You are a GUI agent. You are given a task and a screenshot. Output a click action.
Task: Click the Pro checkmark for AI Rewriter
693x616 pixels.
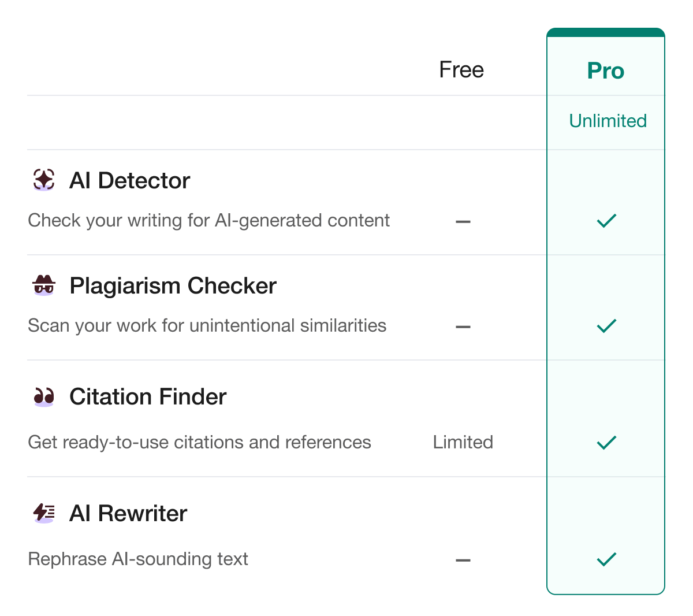(606, 559)
